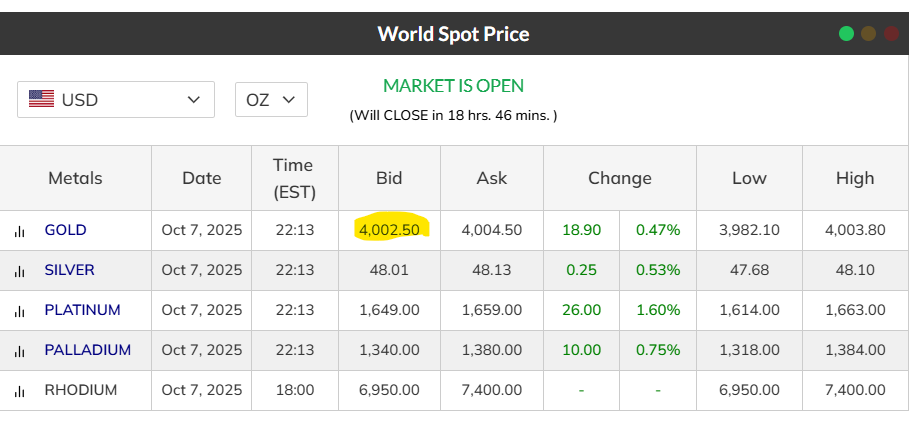Expand the OZ weight unit dropdown

[271, 99]
